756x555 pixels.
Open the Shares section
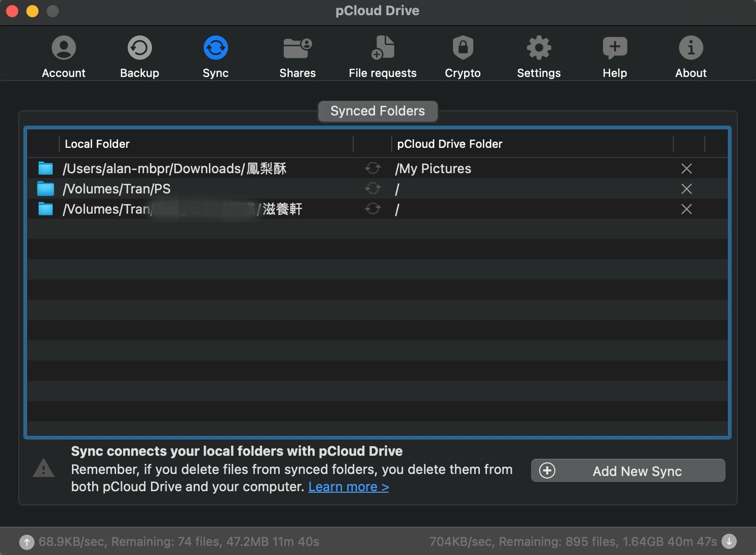click(x=297, y=57)
